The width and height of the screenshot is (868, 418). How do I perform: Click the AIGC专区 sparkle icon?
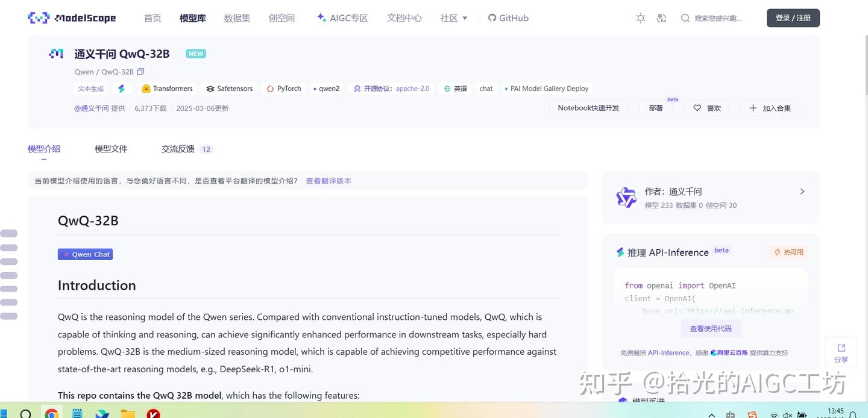point(320,17)
